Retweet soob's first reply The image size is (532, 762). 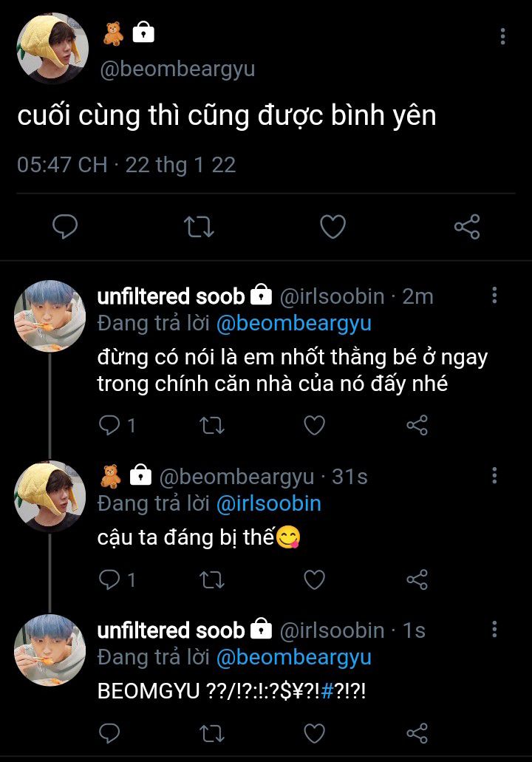pyautogui.click(x=213, y=425)
